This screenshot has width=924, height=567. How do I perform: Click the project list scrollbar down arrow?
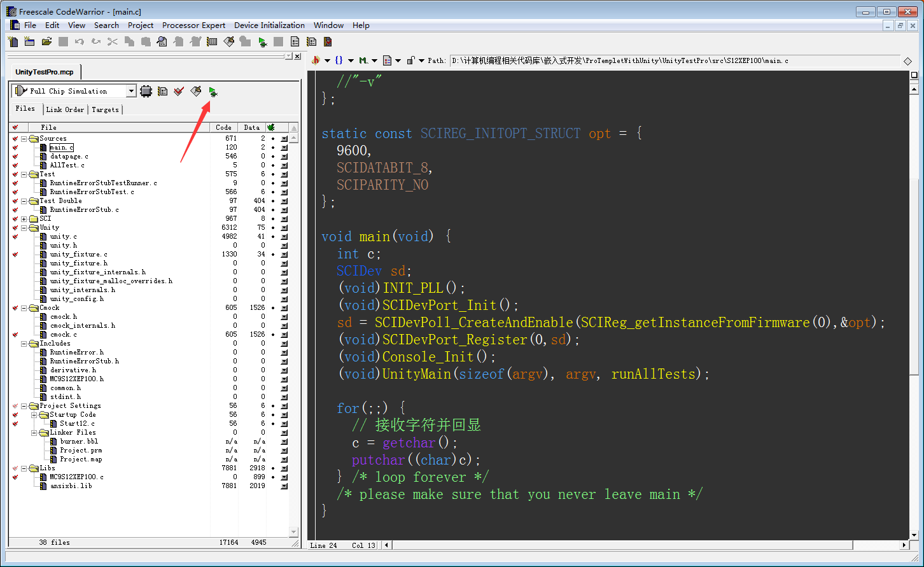293,531
